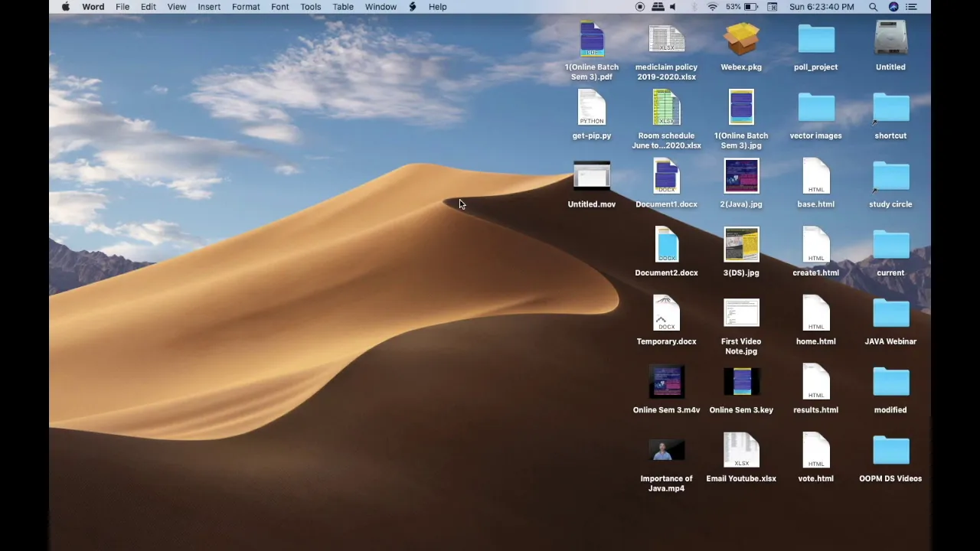Select the Temporary.docx file icon
The height and width of the screenshot is (551, 980).
pos(666,314)
